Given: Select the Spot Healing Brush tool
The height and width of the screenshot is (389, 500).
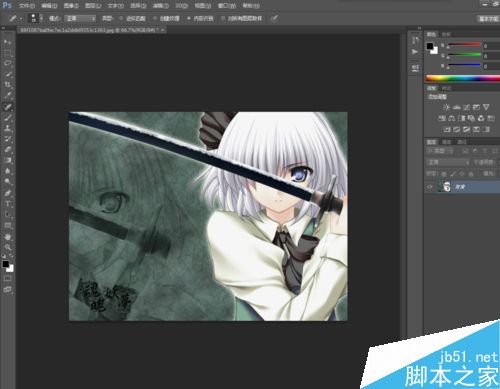Looking at the screenshot, I should coord(8,107).
